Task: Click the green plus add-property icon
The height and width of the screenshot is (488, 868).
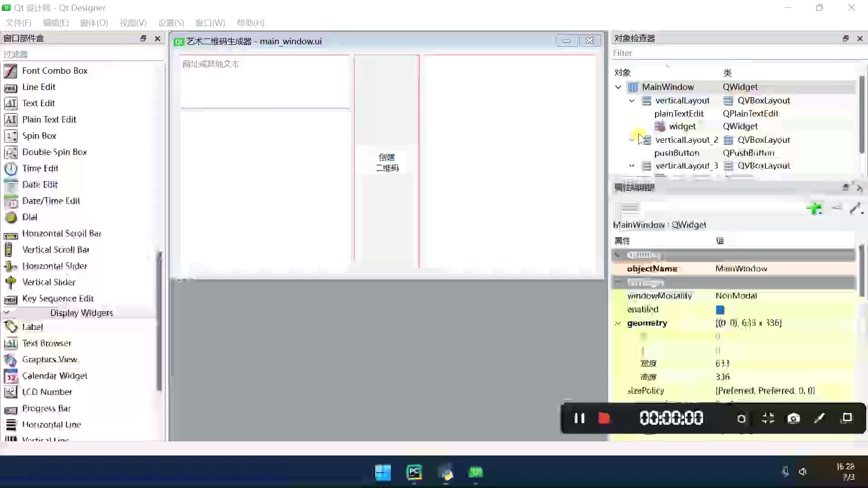Action: pos(815,209)
